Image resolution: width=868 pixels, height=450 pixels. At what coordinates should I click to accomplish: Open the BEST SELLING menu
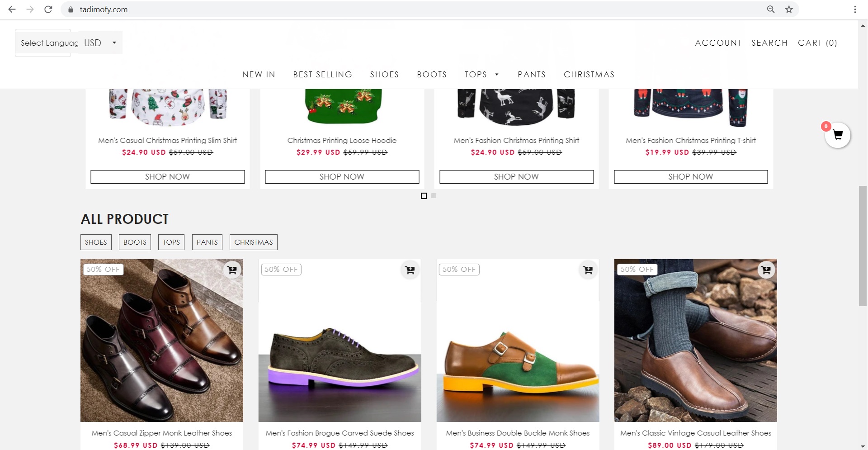pos(322,75)
